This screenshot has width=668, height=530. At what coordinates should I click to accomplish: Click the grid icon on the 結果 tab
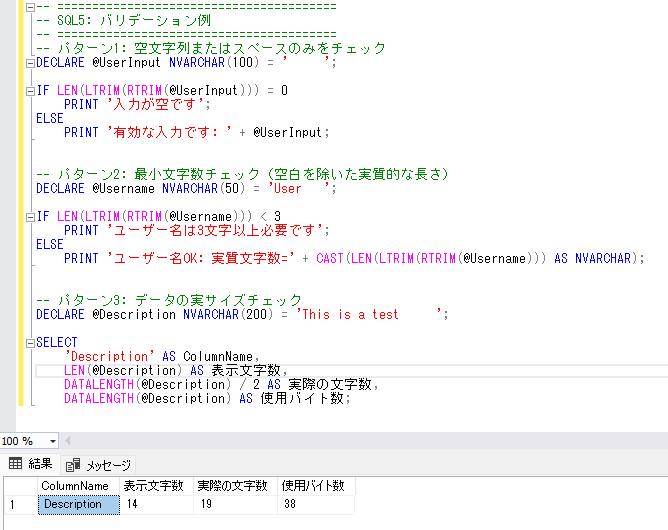(x=16, y=464)
